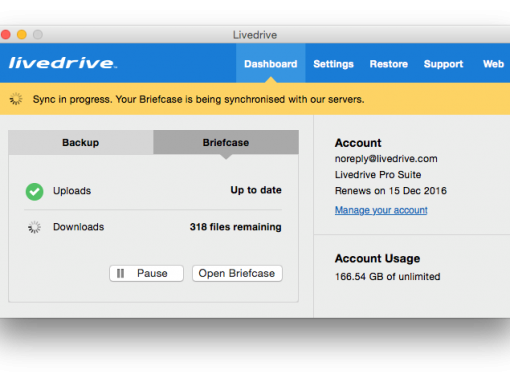Minimize the Livedrive window with yellow button
Screen dimensions: 510x382
22,34
